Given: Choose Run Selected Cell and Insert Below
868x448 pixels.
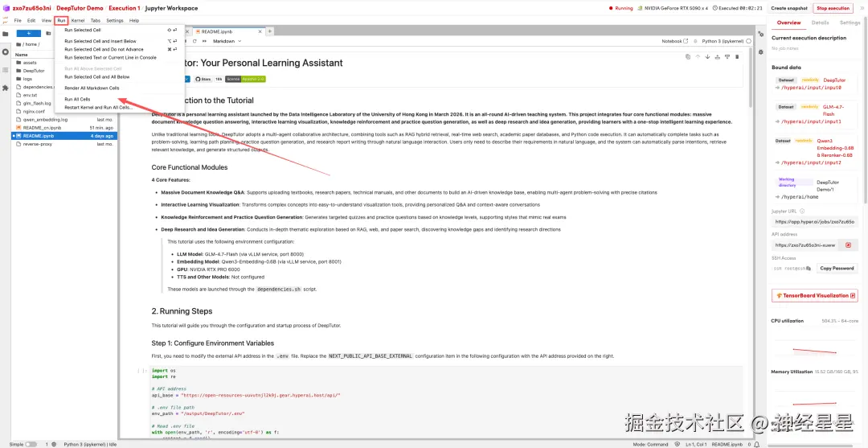Looking at the screenshot, I should (x=100, y=41).
